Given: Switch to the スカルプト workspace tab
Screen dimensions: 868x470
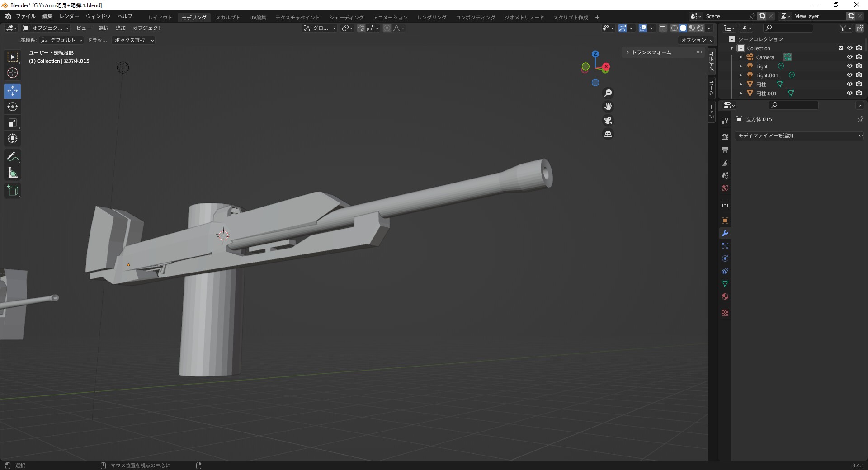Looking at the screenshot, I should click(x=228, y=17).
